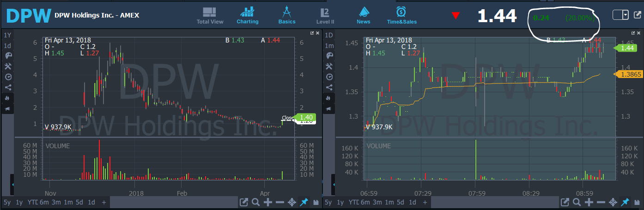The height and width of the screenshot is (210, 644).
Task: Enable crosshair on left chart
Action: coord(292,202)
